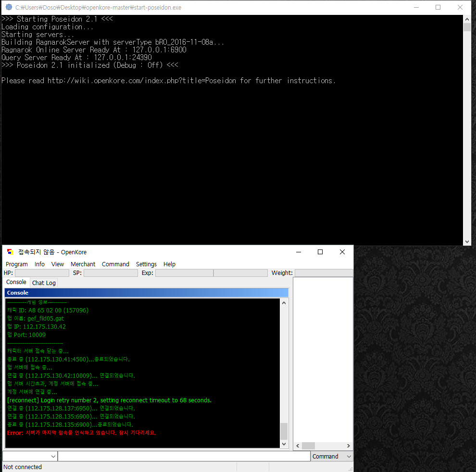Click the 'Building RagnarokServer' line
Image resolution: width=476 pixels, height=472 pixels.
pos(113,42)
